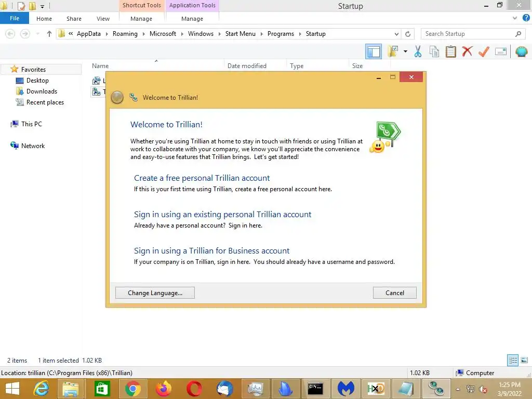Click the orange checkmark toolbar icon
Image resolution: width=532 pixels, height=399 pixels.
(484, 51)
